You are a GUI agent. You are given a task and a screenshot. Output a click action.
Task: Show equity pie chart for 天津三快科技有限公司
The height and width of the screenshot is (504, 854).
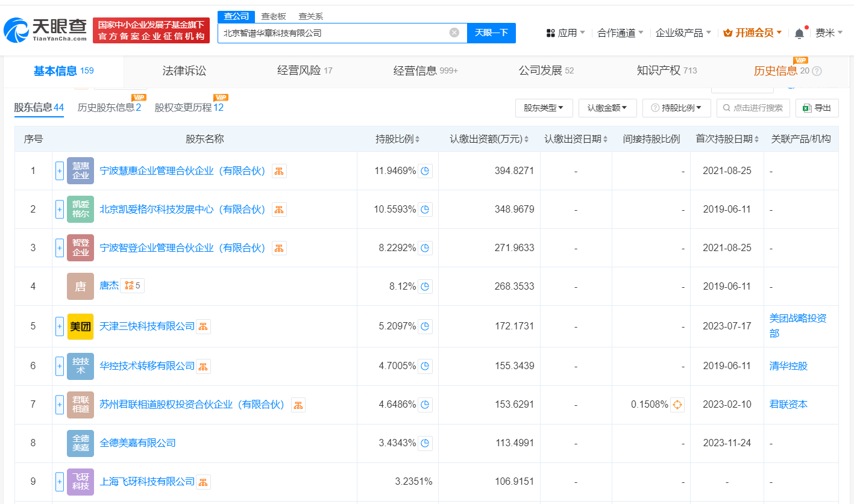[x=425, y=326]
